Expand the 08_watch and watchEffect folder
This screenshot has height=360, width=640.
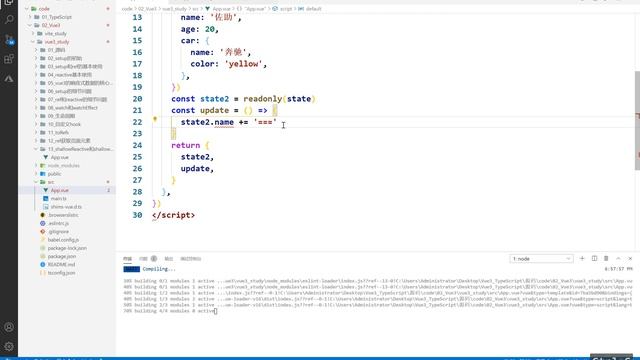(x=36, y=108)
